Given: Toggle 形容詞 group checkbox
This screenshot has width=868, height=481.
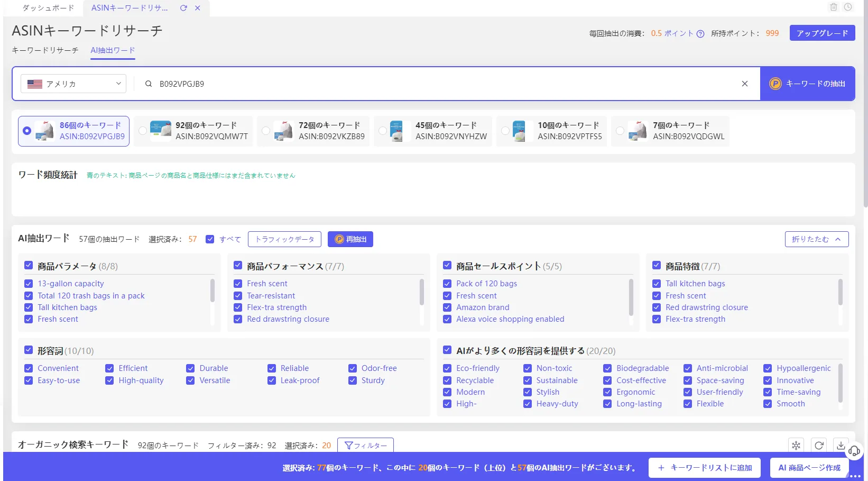Looking at the screenshot, I should pyautogui.click(x=29, y=350).
